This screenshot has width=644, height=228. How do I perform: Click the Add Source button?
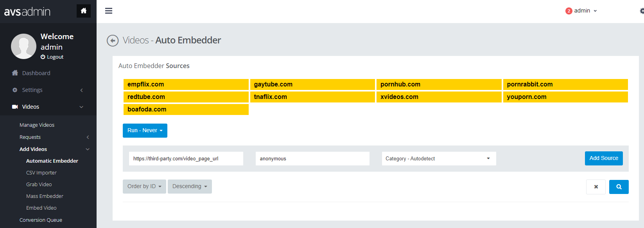[x=604, y=158]
